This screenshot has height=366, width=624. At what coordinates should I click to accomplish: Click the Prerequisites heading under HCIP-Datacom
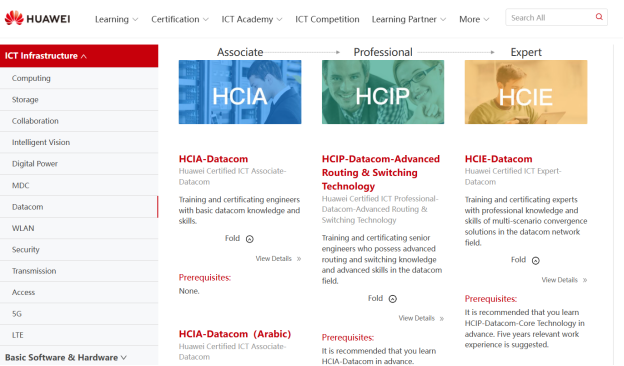coord(347,338)
